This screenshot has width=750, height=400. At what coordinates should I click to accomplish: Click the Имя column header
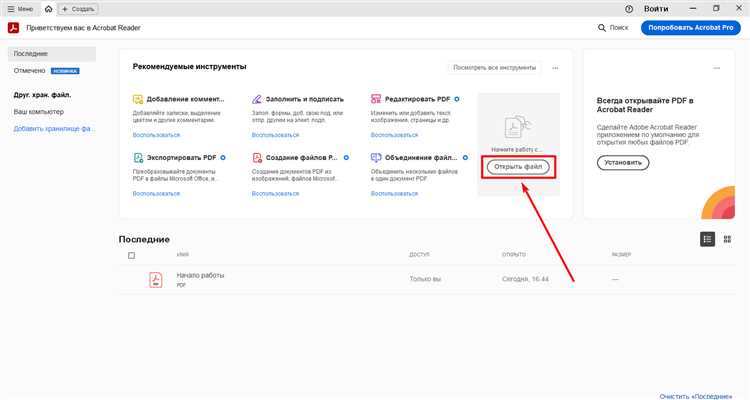click(x=183, y=255)
